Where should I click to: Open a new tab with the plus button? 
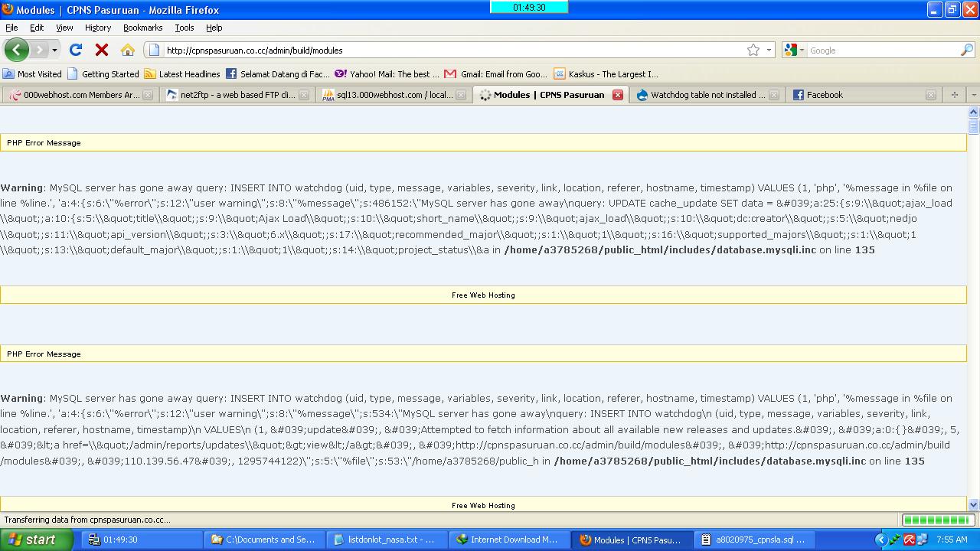tap(954, 95)
